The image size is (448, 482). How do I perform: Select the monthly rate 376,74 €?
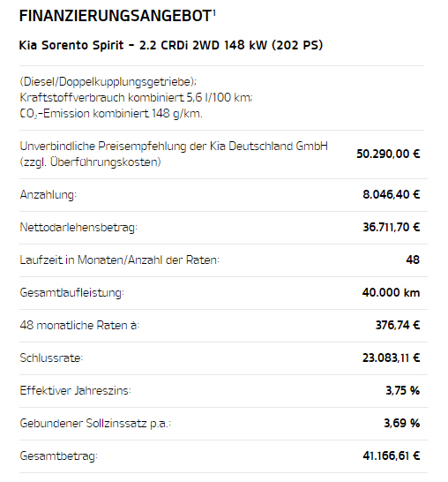tap(398, 325)
